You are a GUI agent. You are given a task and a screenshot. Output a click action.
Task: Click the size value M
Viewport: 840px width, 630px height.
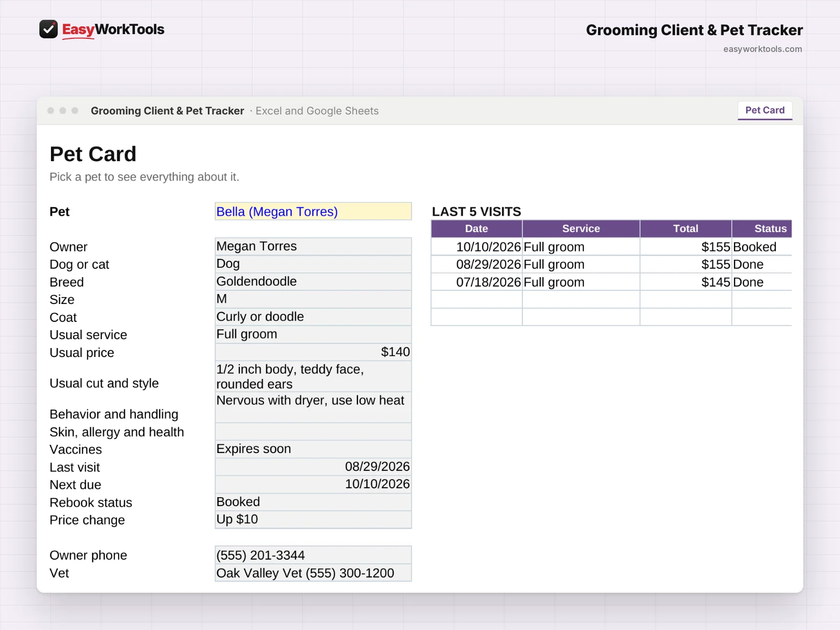313,299
